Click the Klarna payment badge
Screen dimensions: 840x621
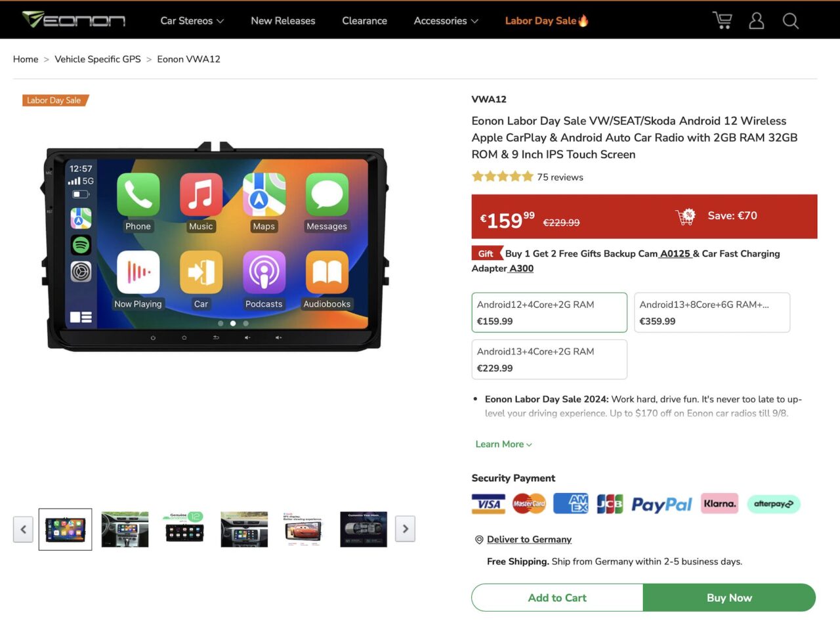[x=719, y=503]
